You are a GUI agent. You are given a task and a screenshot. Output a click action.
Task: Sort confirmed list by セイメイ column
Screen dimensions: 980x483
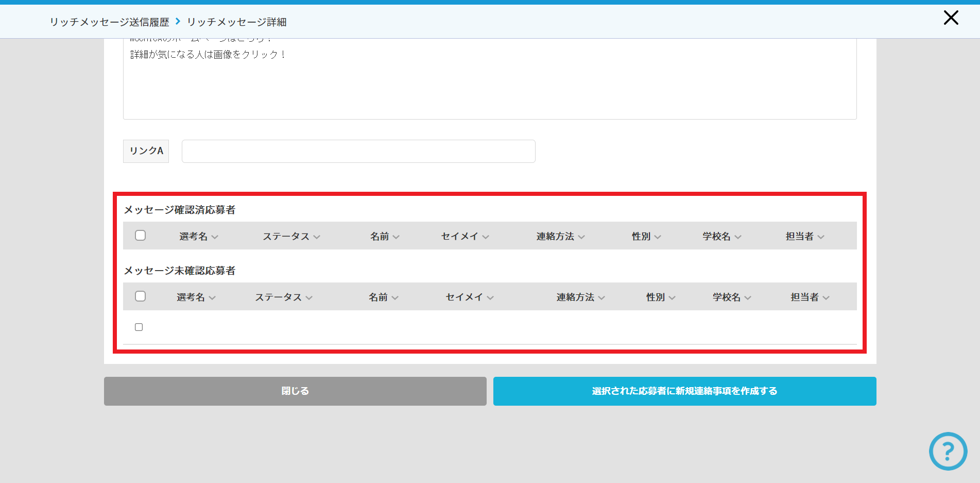465,237
